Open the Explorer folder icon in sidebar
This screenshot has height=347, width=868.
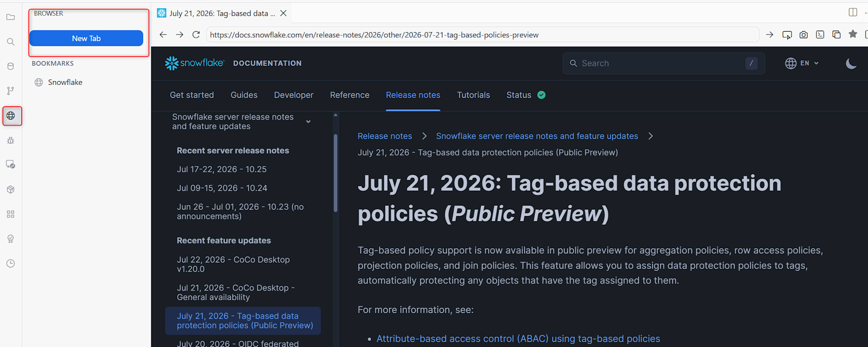[x=11, y=17]
